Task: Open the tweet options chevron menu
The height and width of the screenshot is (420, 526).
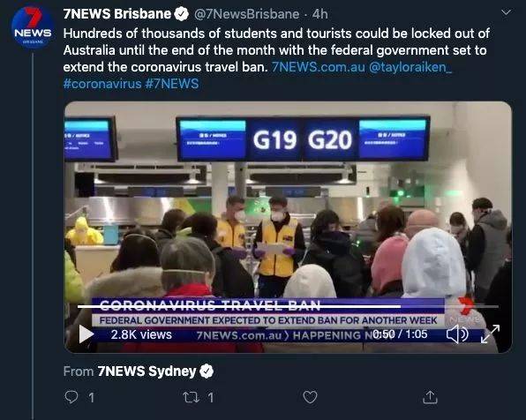Action: pos(506,12)
